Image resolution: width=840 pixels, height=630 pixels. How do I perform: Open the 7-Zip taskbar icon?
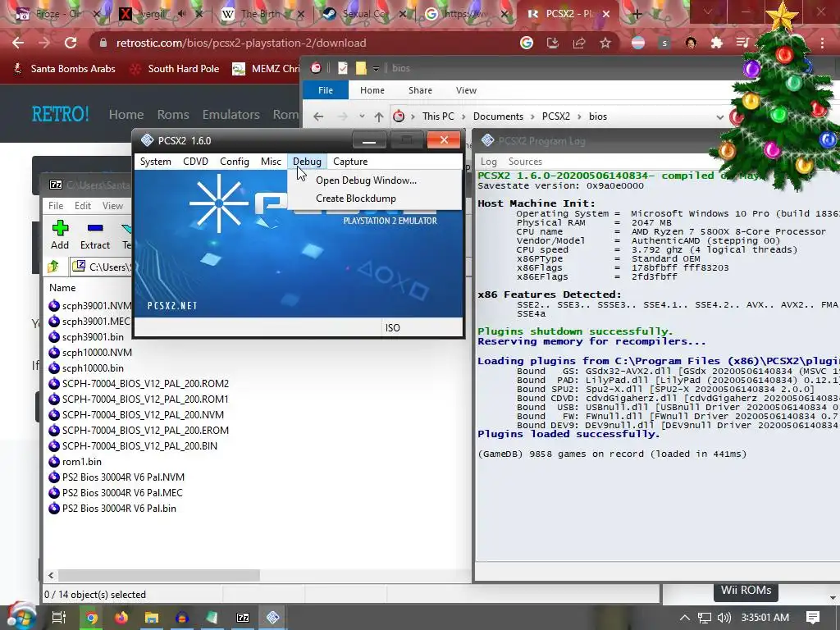click(x=243, y=618)
